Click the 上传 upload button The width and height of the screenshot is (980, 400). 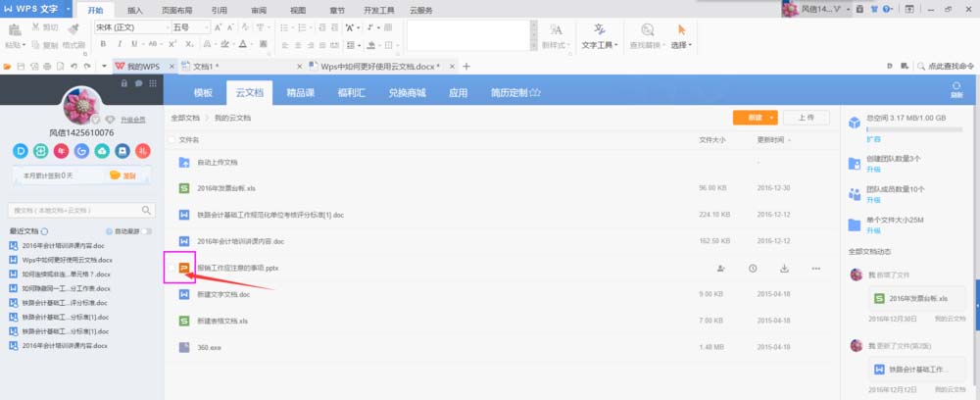(807, 118)
